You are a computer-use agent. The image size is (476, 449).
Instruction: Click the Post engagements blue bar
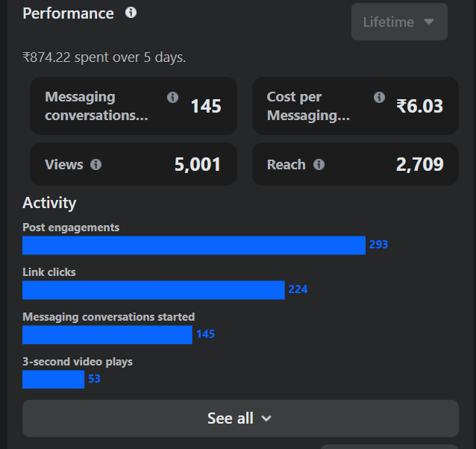point(194,245)
